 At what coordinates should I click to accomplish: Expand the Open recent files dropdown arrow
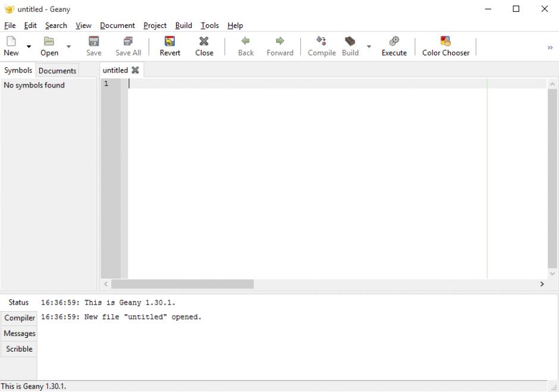[x=68, y=46]
